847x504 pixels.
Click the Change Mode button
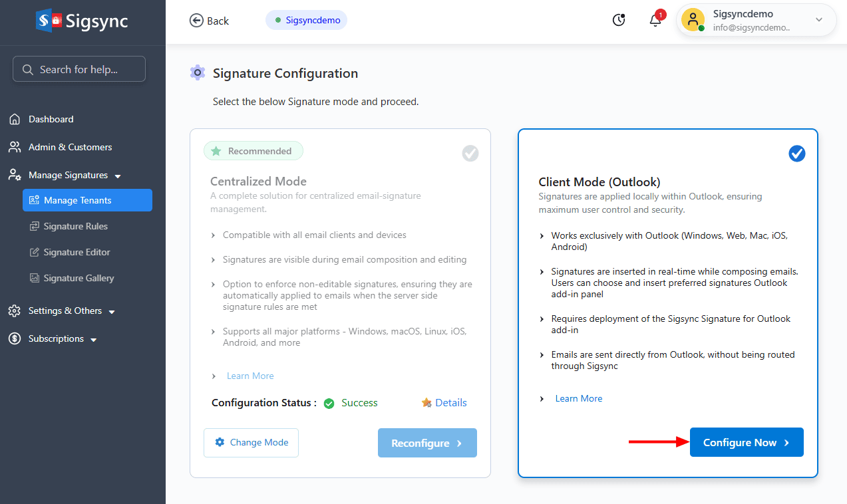(x=251, y=443)
